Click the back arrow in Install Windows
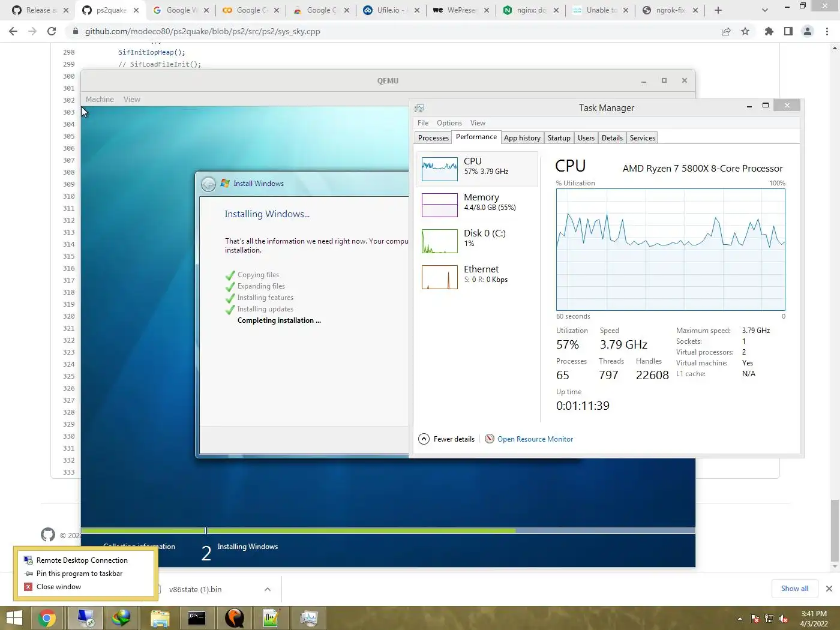The image size is (840, 630). coord(208,184)
